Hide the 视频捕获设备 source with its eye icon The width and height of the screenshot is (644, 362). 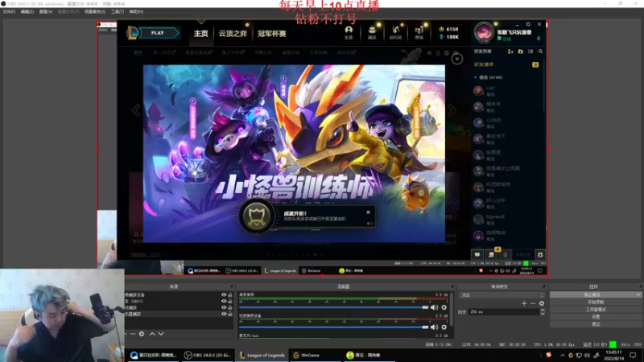(x=224, y=294)
